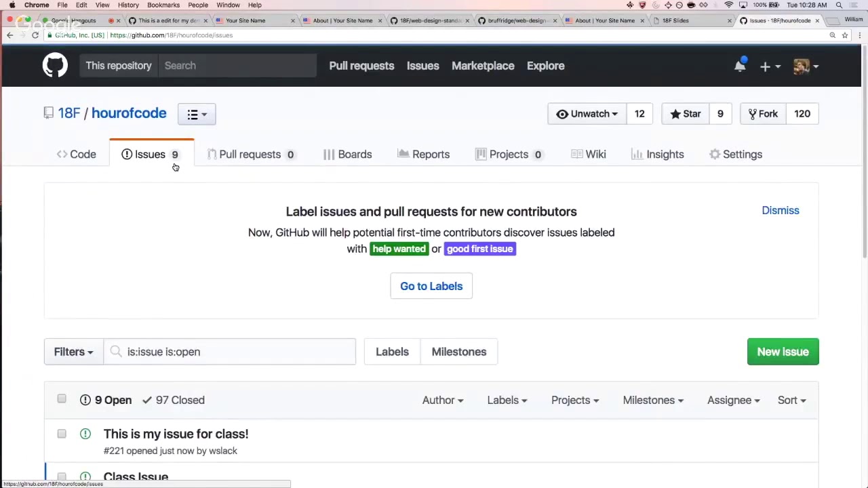The image size is (868, 488).
Task: Open the Sort dropdown
Action: point(791,400)
